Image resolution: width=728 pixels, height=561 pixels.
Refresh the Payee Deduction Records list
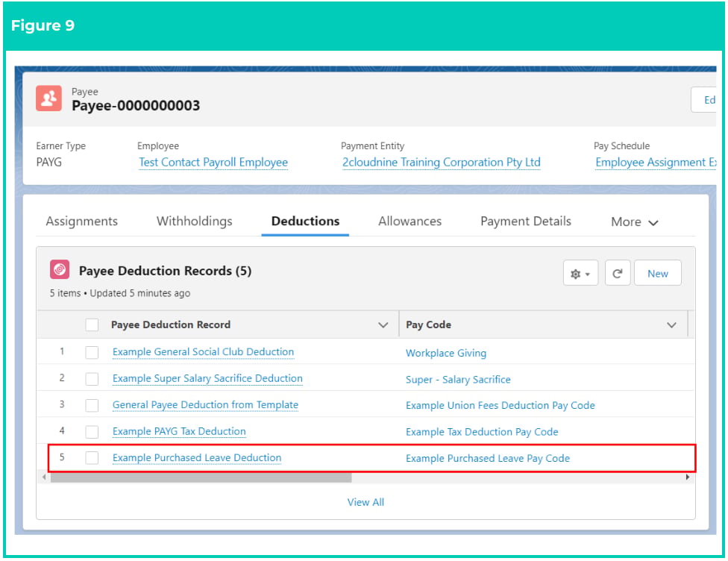point(617,274)
